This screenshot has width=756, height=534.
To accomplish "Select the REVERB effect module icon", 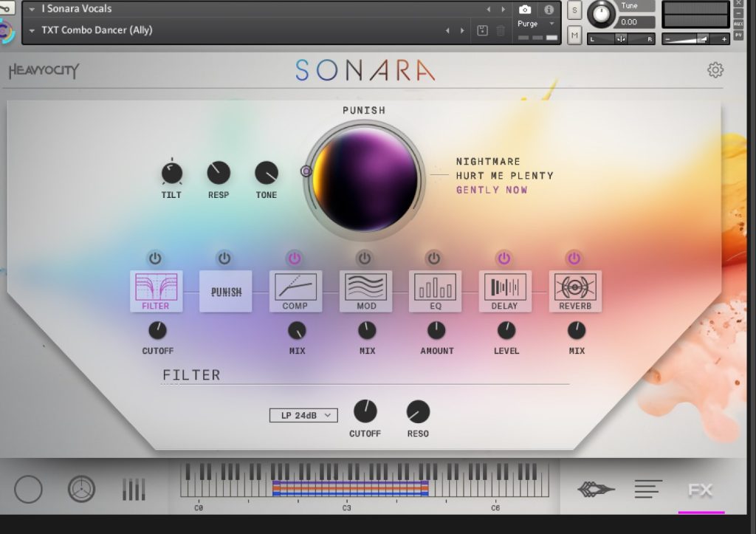I will coord(575,287).
